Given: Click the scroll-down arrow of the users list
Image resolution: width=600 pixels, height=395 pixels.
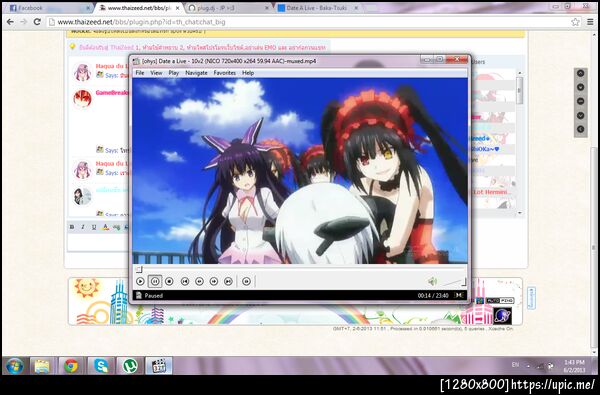Looking at the screenshot, I should pos(520,213).
